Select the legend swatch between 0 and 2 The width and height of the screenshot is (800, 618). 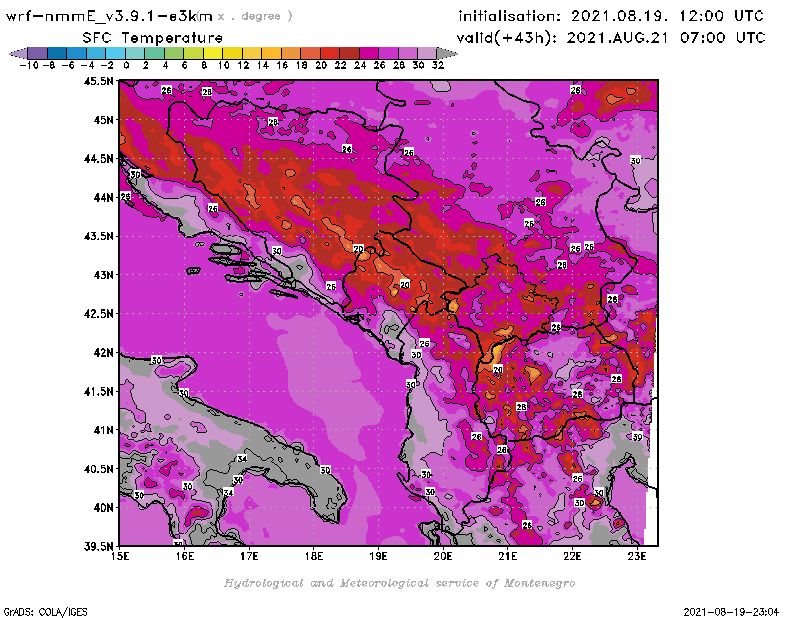point(135,53)
